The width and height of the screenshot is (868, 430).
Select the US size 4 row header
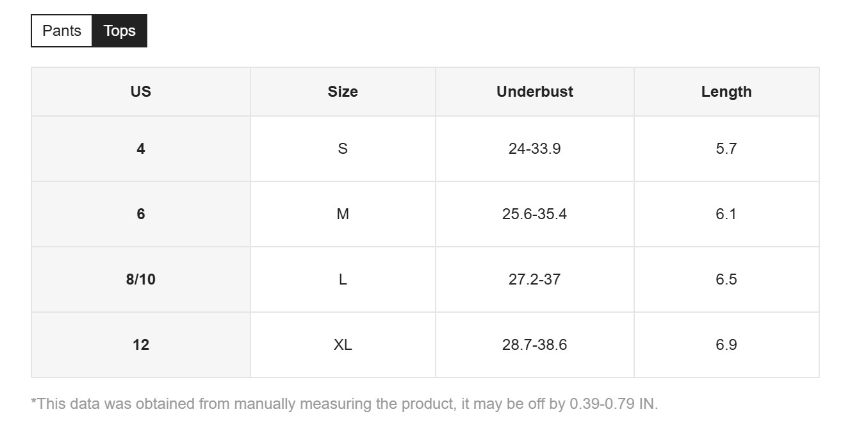coord(141,149)
